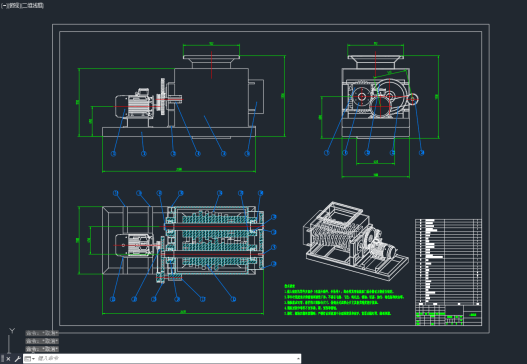
Task: Open the 俯视 view controls menu
Action: [14, 5]
